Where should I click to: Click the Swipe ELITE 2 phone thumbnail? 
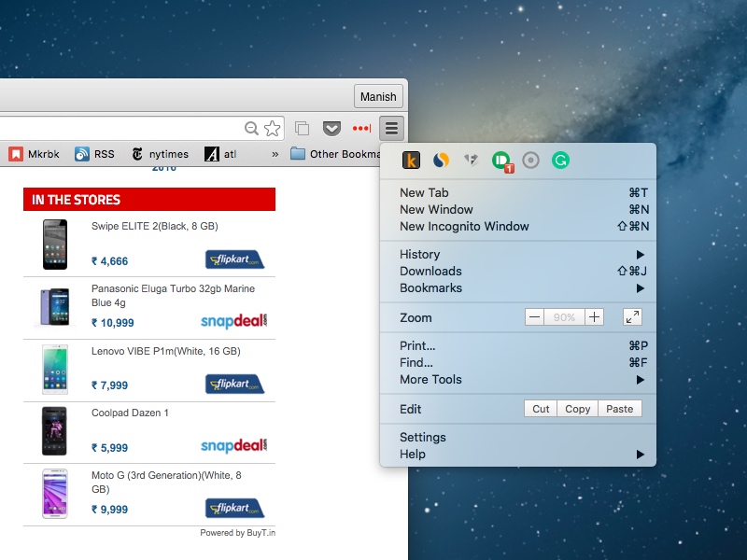click(55, 245)
